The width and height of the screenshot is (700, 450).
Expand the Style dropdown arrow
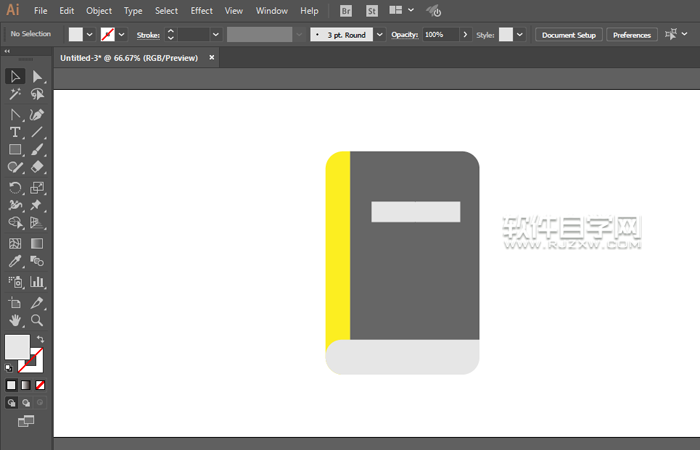tap(520, 34)
